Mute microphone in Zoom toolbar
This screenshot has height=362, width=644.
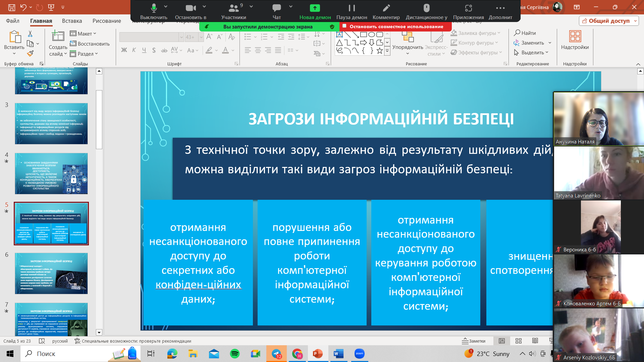pyautogui.click(x=154, y=8)
